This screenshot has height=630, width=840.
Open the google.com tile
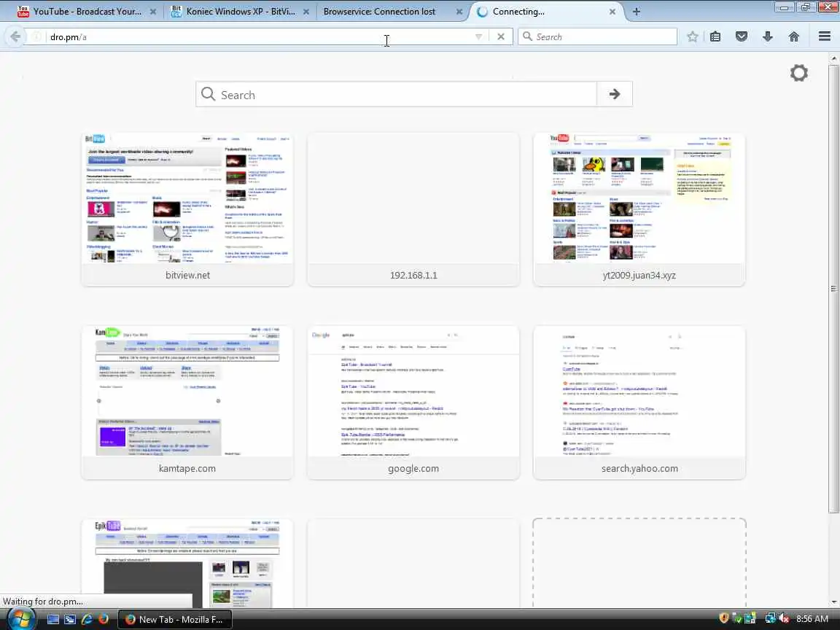413,402
